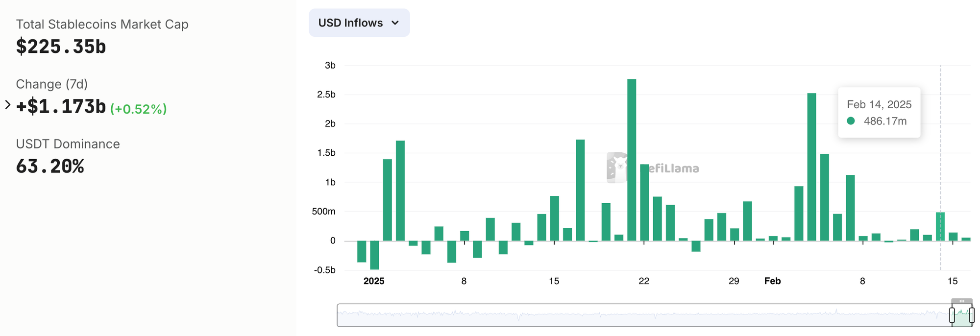The image size is (980, 336).
Task: Click the 3b y-axis label
Action: click(330, 65)
